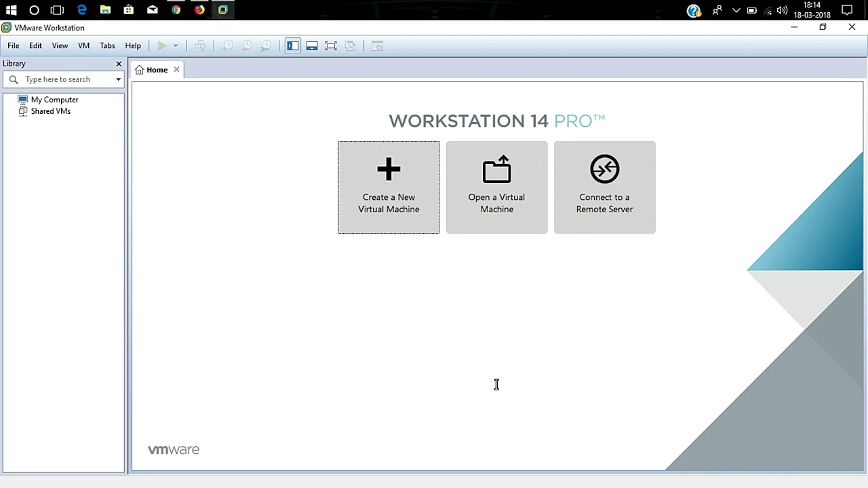
Task: Click the console view toolbar icon
Action: click(378, 46)
